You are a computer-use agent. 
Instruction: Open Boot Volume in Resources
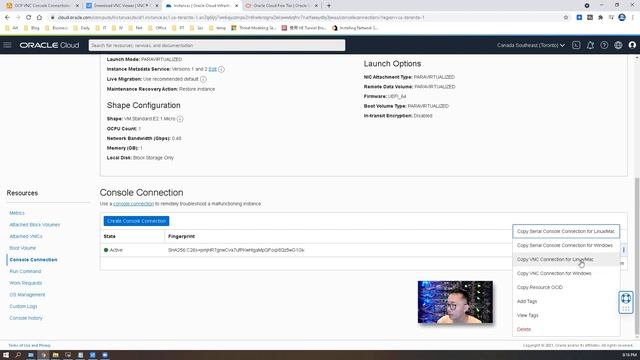tap(23, 248)
